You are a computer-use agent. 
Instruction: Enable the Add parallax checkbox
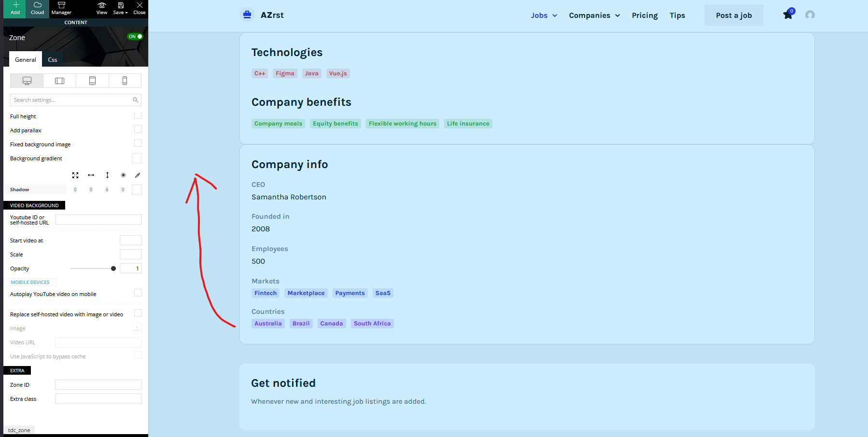138,129
